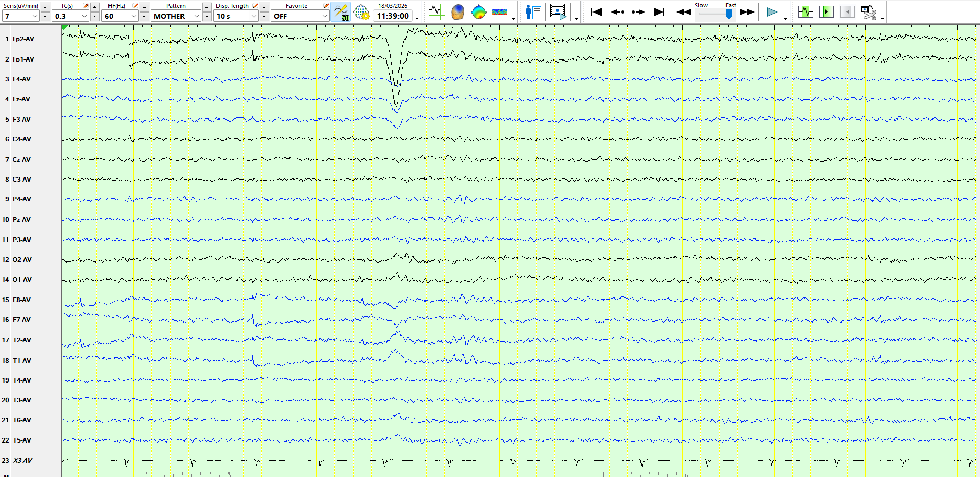Click the green waveform clip icon
The width and height of the screenshot is (980, 477).
click(x=806, y=11)
